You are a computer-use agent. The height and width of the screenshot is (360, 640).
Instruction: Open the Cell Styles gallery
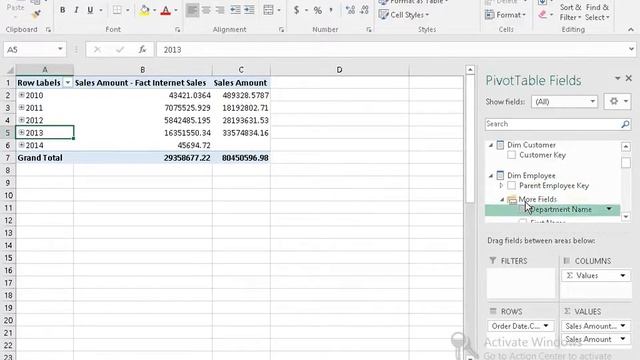pyautogui.click(x=404, y=15)
